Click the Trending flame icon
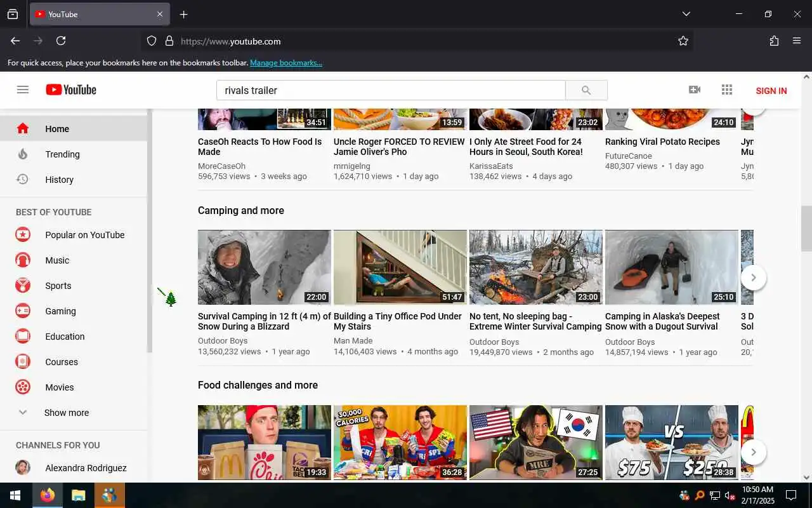The image size is (812, 508). pyautogui.click(x=23, y=154)
